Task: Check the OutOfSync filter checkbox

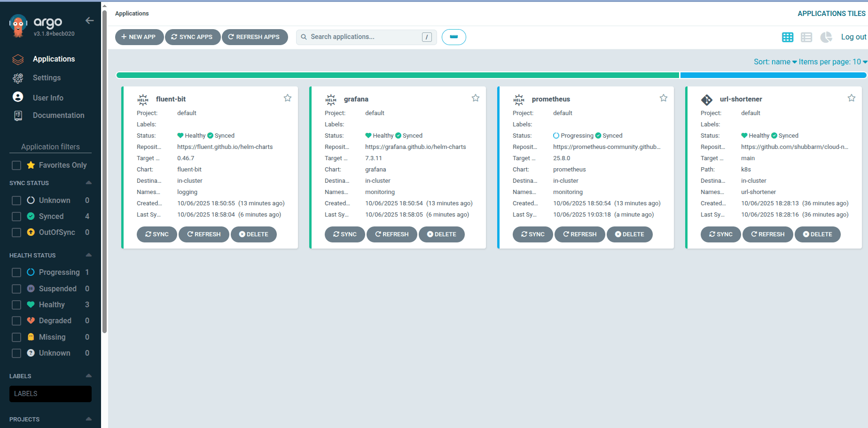Action: 16,233
